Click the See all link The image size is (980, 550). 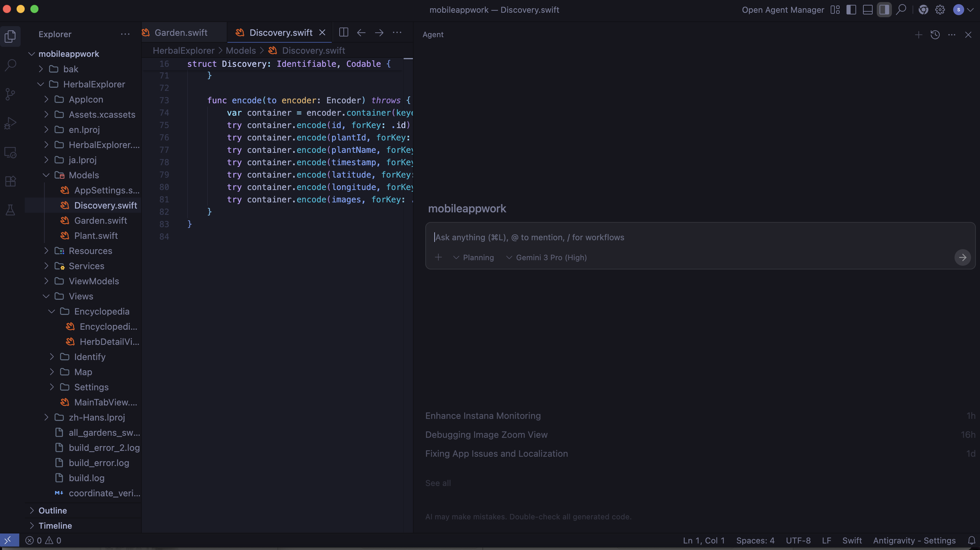[x=438, y=483]
